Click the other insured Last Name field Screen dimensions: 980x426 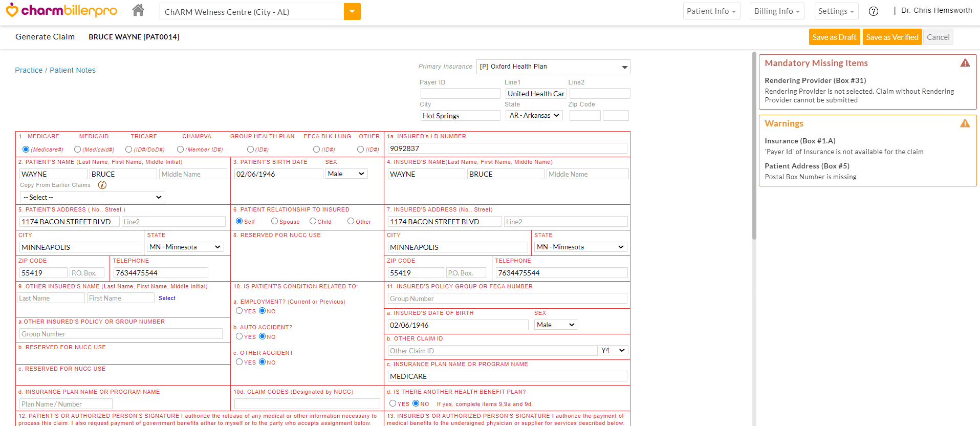[51, 298]
